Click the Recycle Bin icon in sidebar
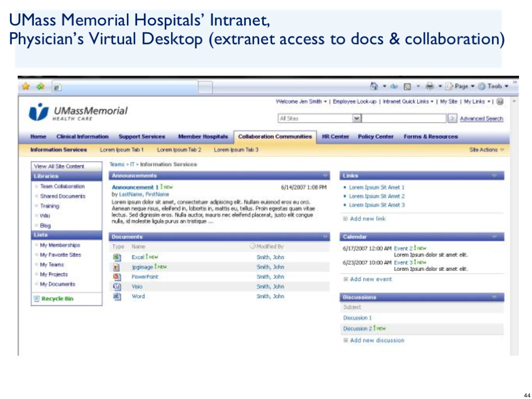The image size is (532, 399). [37, 299]
